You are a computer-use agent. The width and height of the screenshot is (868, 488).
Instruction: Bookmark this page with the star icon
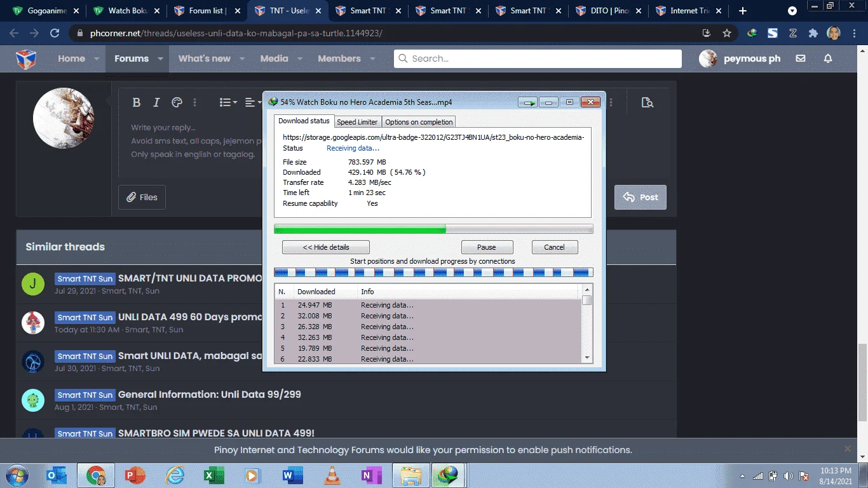727,33
